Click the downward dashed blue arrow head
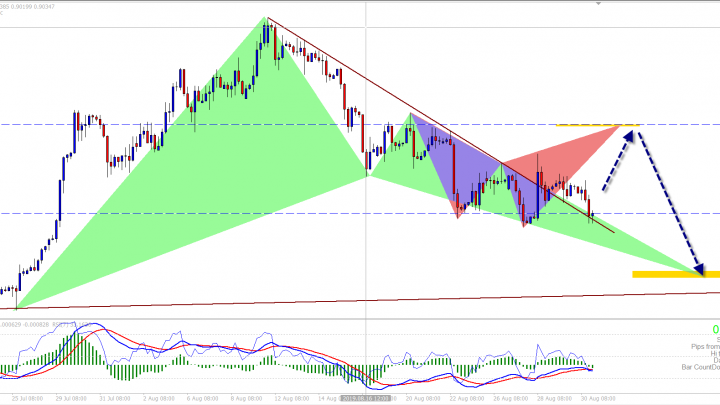The height and width of the screenshot is (405, 720). tap(698, 268)
